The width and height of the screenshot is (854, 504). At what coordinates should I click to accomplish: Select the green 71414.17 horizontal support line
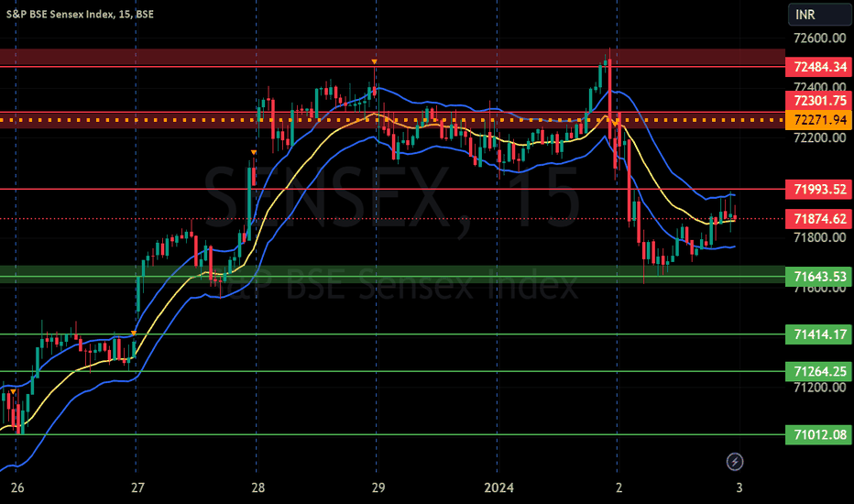(x=392, y=334)
